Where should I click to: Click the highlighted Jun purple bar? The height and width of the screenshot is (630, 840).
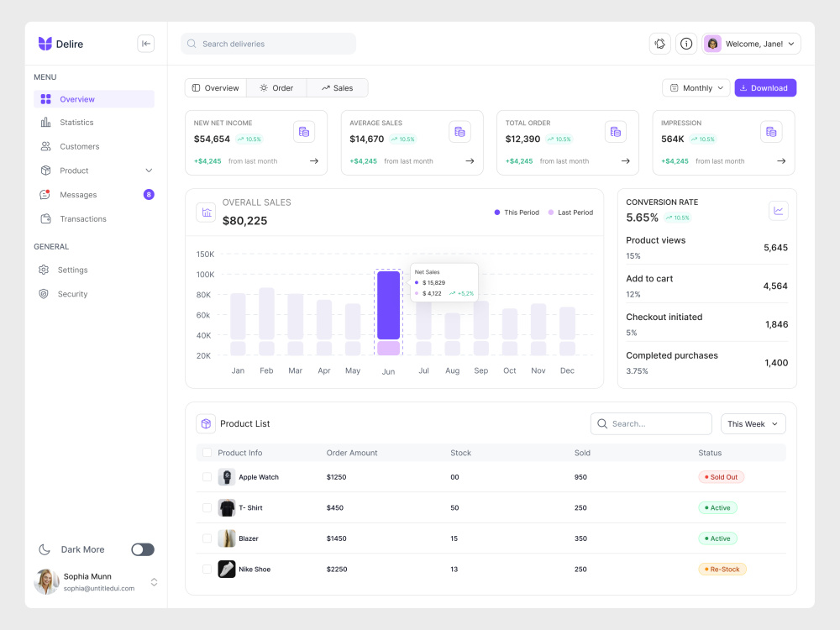coord(388,306)
